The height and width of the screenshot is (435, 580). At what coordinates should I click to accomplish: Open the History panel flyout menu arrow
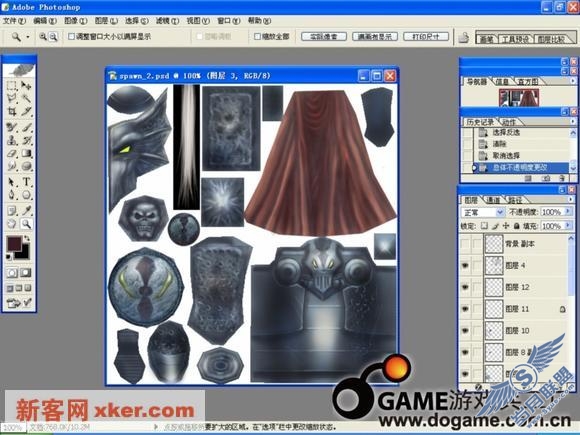coord(573,121)
